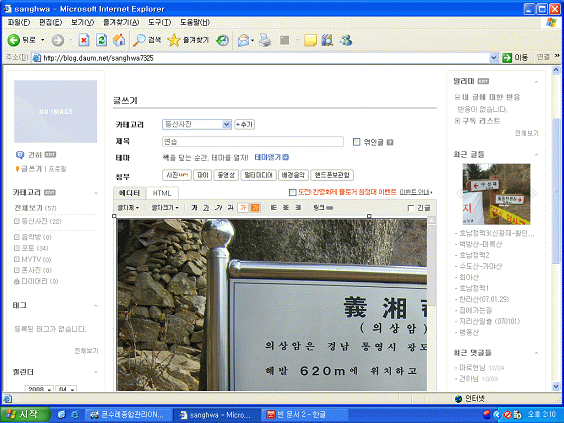564x423 pixels.
Task: Click the 멀티미디어 attach button
Action: click(258, 175)
